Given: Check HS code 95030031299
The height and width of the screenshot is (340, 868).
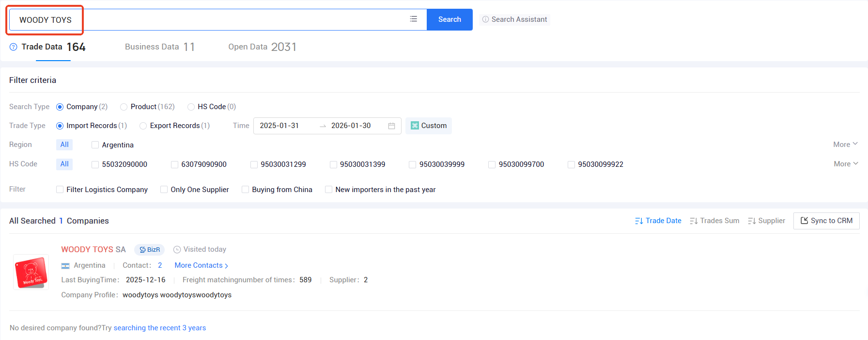Looking at the screenshot, I should pos(254,164).
